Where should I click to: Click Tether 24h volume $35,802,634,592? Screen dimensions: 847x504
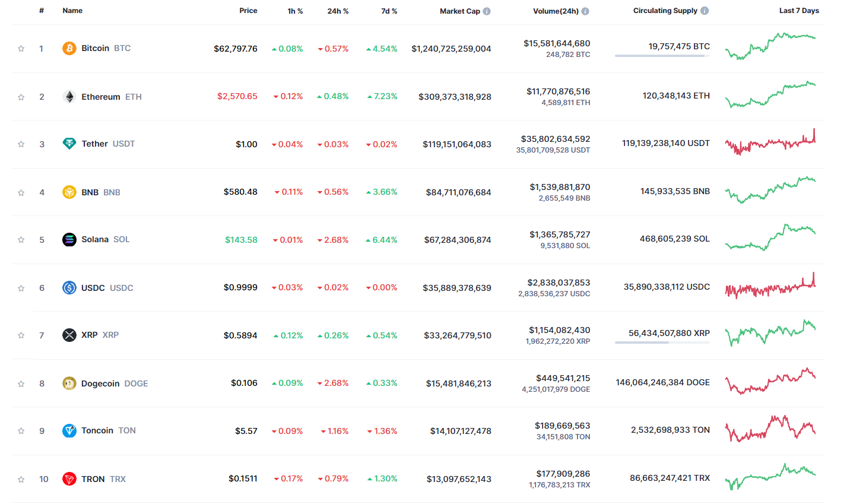tap(556, 139)
